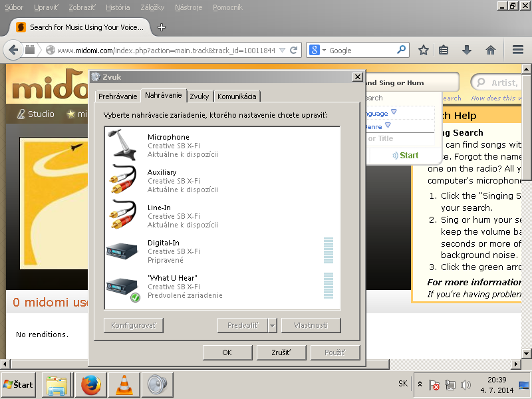Click the Google search input field
Screen dimensions: 532x399
pyautogui.click(x=362, y=51)
